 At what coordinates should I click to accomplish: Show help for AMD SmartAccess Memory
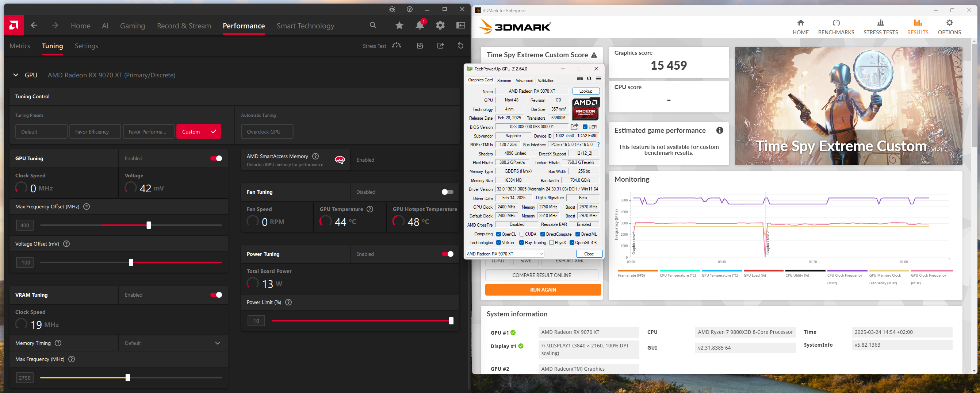click(x=315, y=156)
